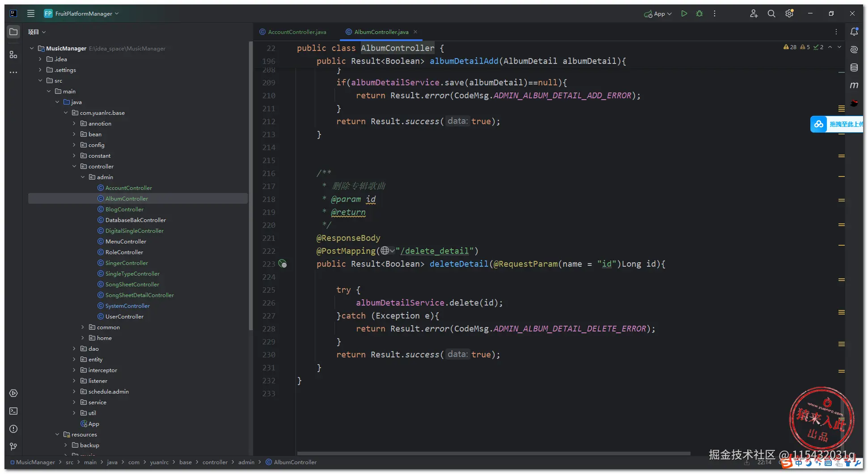The width and height of the screenshot is (868, 474).
Task: Open DigitalSingleController class
Action: (x=135, y=231)
